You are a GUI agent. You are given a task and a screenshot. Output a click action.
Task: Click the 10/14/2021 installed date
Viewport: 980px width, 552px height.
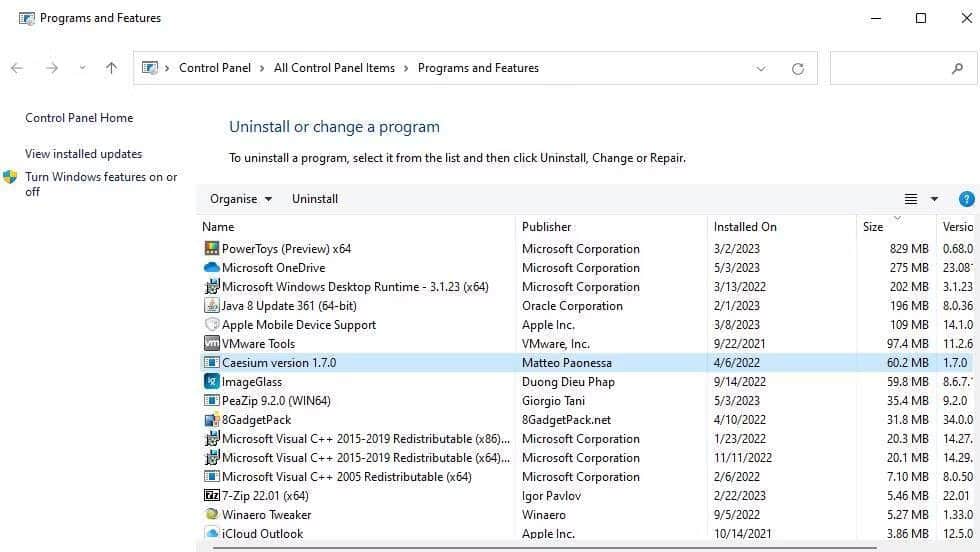[742, 534]
